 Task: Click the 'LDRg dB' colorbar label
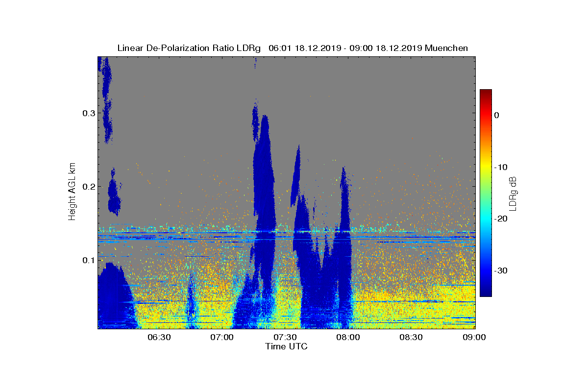(x=514, y=193)
